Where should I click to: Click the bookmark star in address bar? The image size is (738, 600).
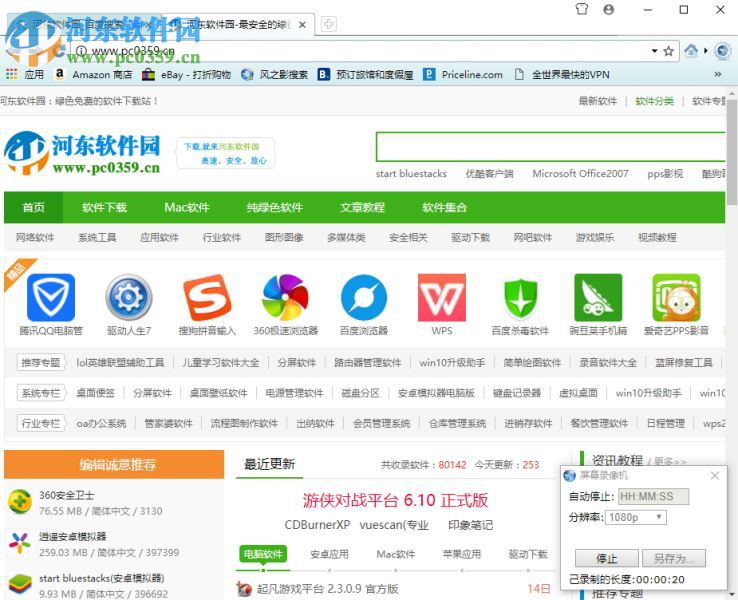pos(668,51)
